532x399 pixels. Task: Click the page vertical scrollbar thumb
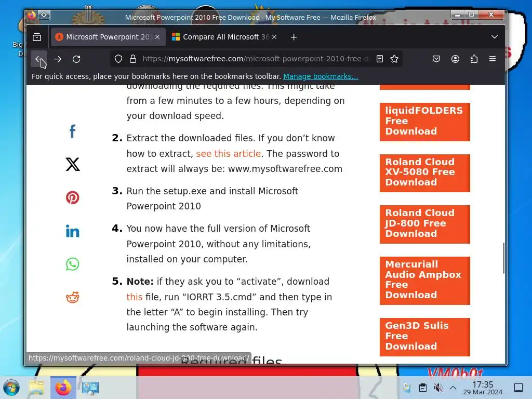(x=503, y=258)
